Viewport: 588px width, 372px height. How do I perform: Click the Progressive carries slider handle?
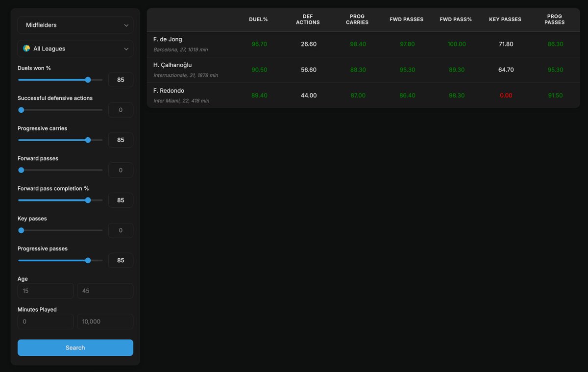[x=88, y=140]
